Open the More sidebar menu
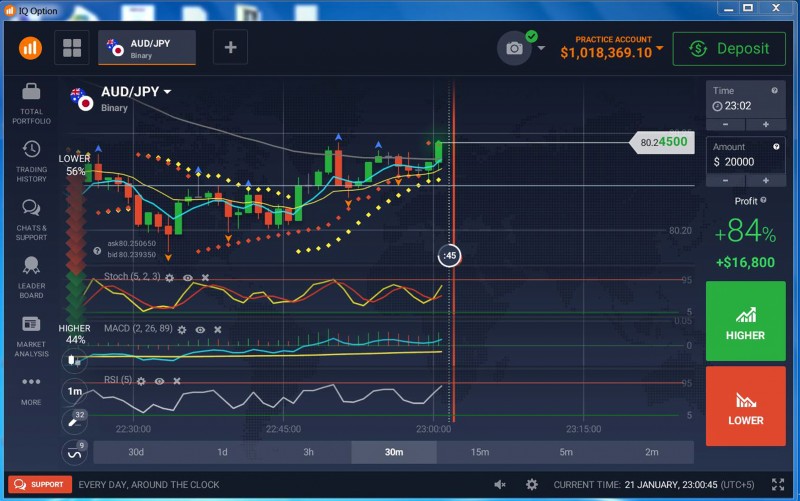The image size is (800, 501). pos(31,390)
